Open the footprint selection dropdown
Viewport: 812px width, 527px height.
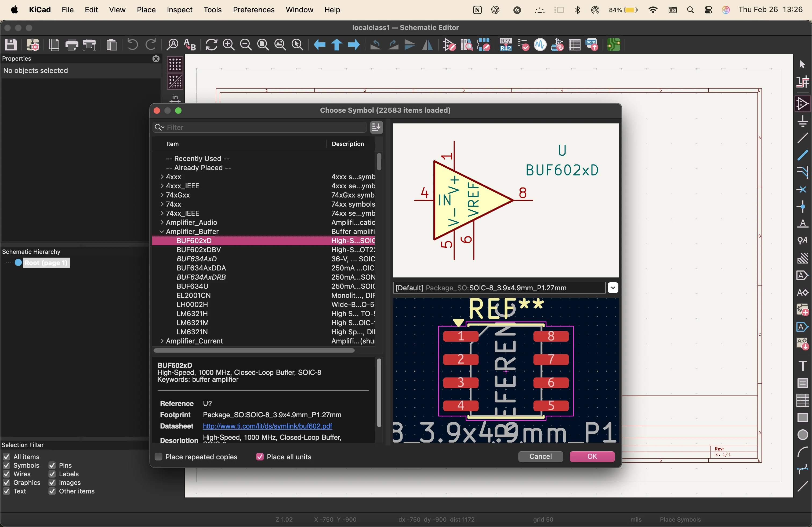click(613, 288)
